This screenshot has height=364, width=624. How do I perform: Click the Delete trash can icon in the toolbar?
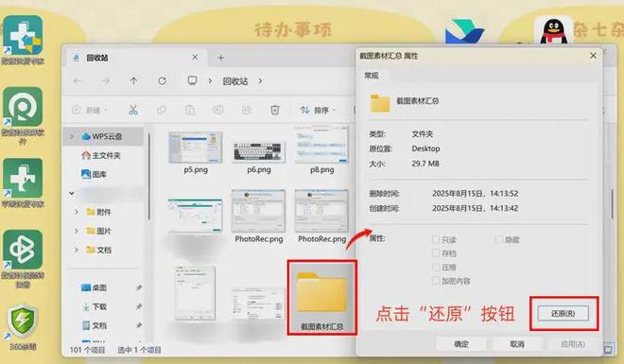[274, 110]
